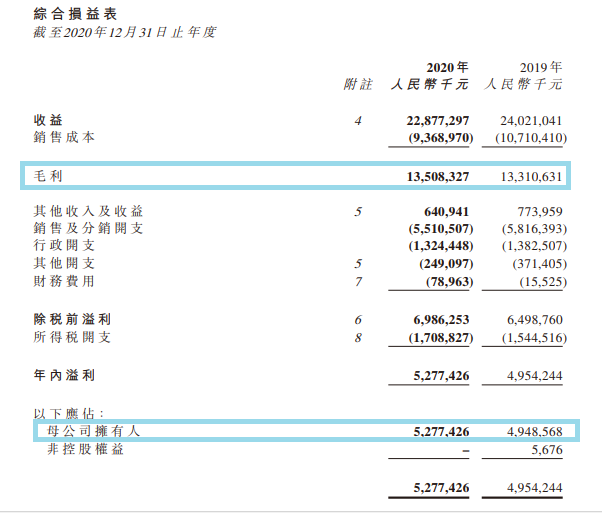
Task: Click cost of sales (10,710,410)
Action: coord(531,138)
